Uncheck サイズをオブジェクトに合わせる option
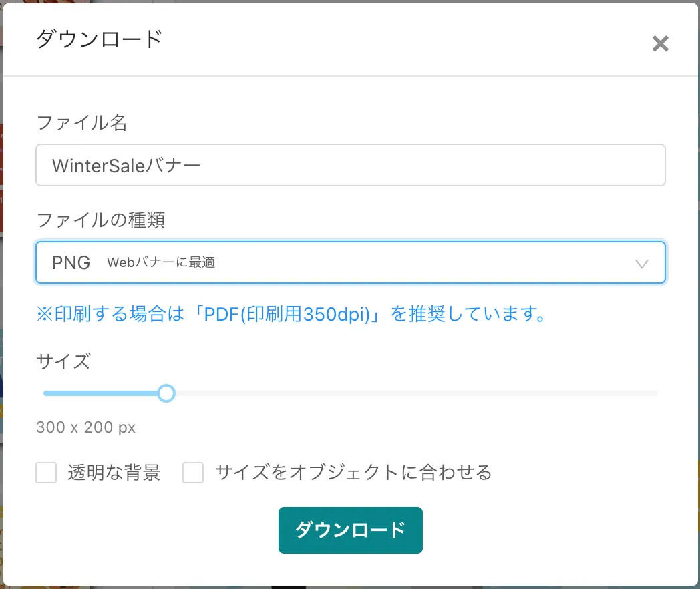700x589 pixels. click(192, 473)
